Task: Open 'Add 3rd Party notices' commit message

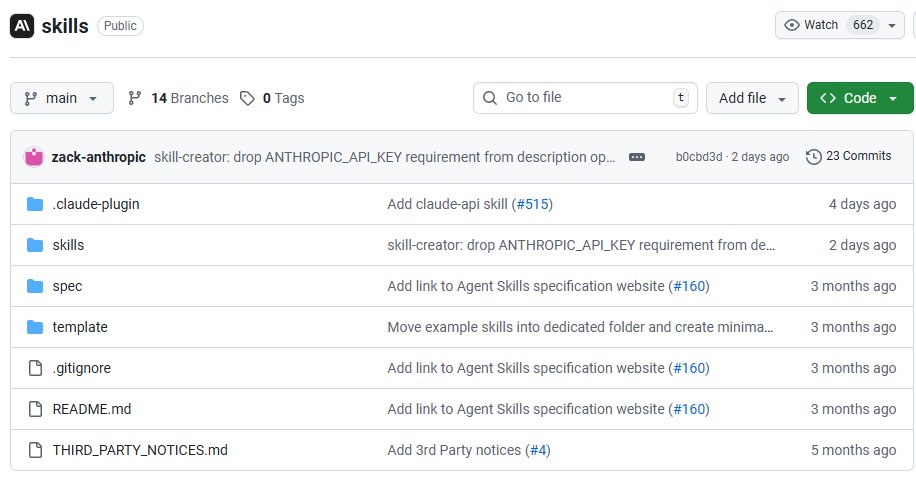Action: 454,450
